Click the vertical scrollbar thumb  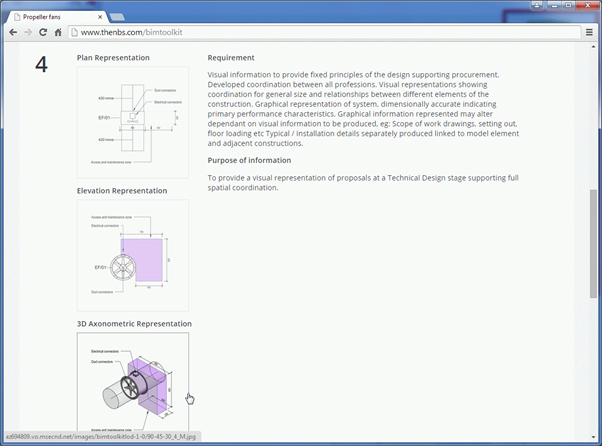coord(594,243)
